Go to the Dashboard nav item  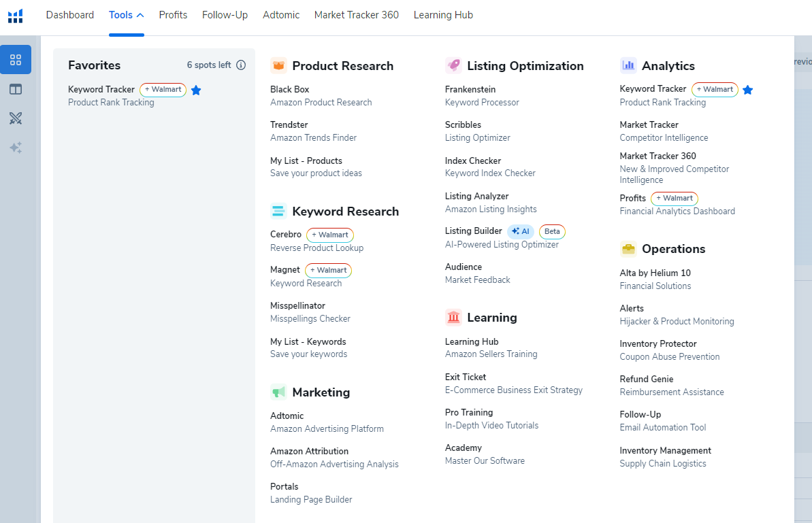(x=70, y=15)
